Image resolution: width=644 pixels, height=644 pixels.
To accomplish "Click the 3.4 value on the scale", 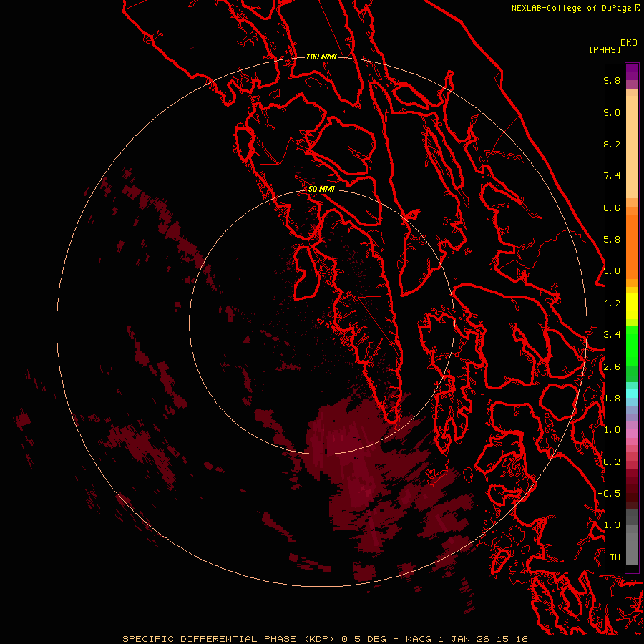I will tap(612, 335).
